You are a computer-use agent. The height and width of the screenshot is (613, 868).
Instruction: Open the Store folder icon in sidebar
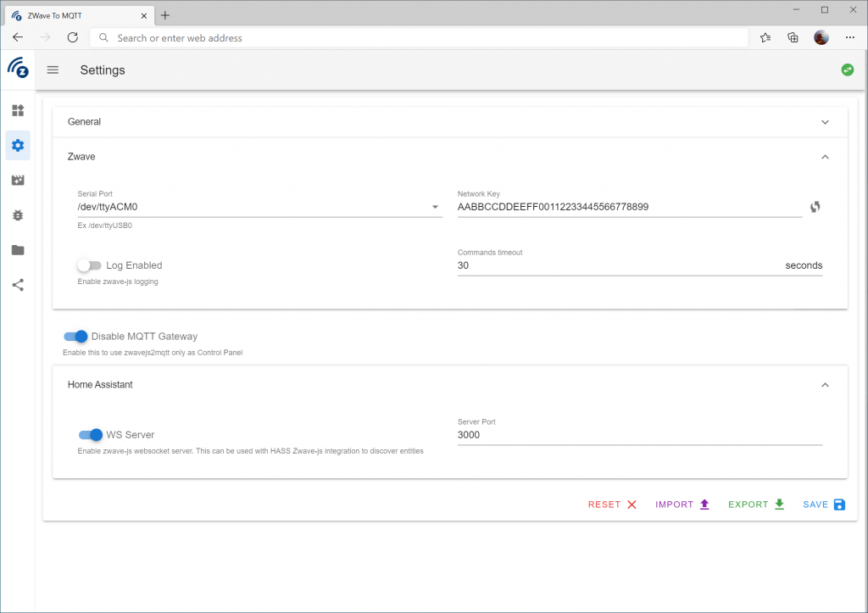pyautogui.click(x=18, y=250)
